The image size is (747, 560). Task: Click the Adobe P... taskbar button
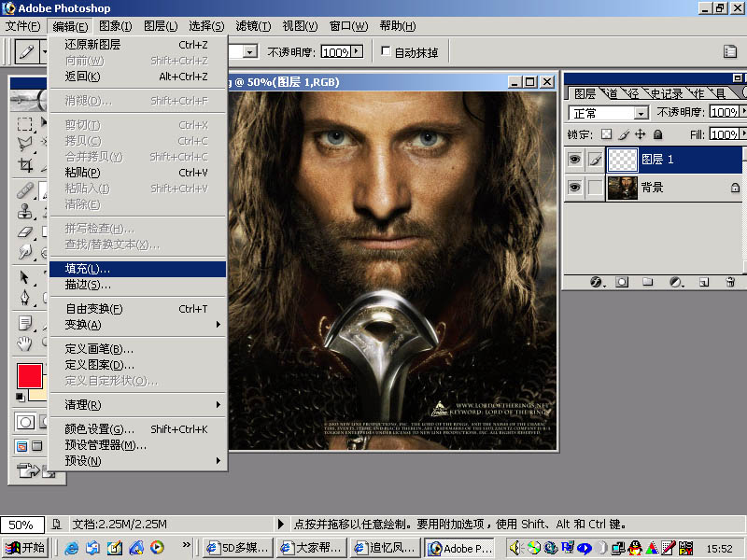[x=458, y=548]
